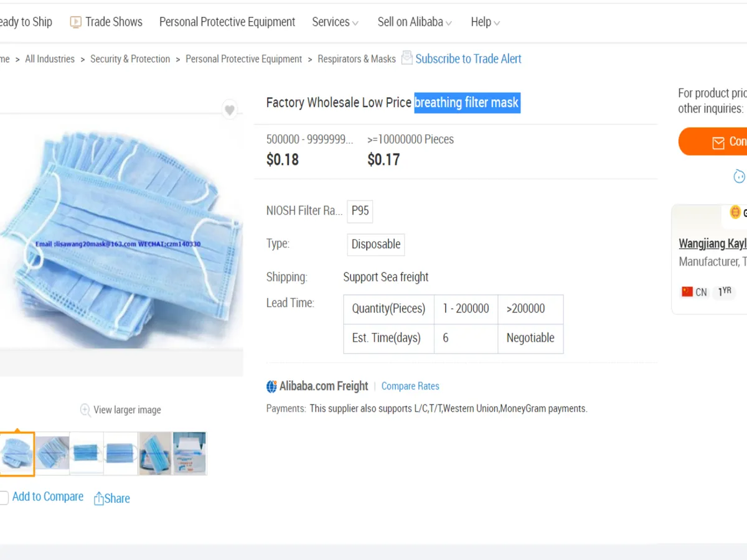Click the heart favorite icon on product image
This screenshot has width=747, height=560.
tap(230, 110)
